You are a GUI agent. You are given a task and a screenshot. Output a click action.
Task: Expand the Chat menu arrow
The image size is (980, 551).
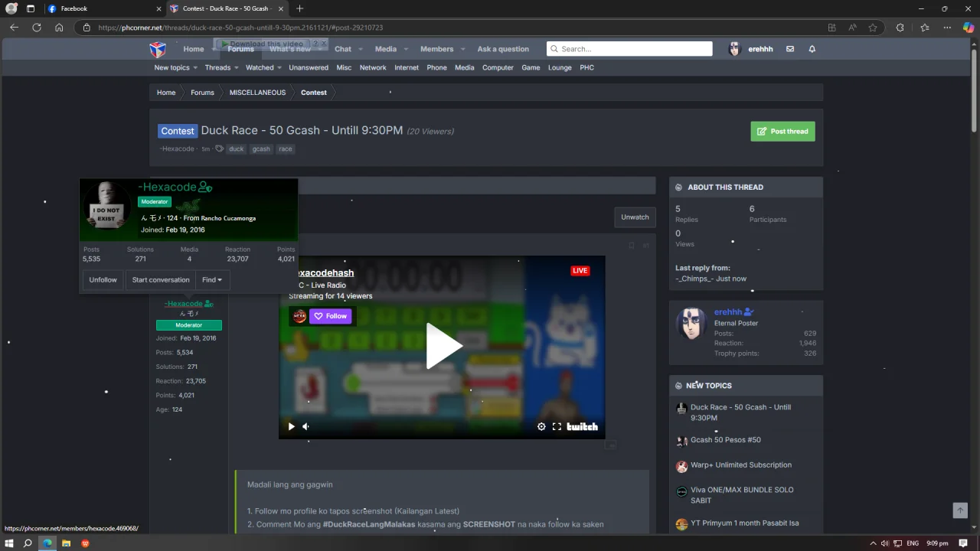point(360,50)
